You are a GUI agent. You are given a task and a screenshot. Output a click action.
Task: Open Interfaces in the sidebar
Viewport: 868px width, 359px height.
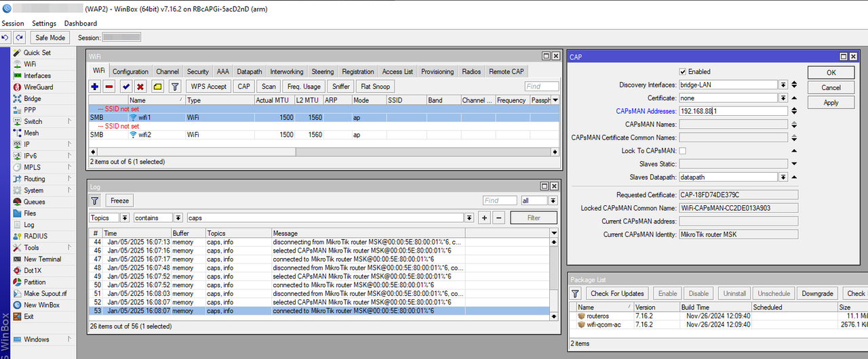(x=37, y=76)
